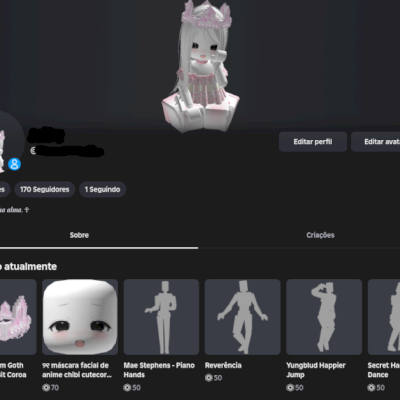
Task: Open the Piano Hands emote thumbnail
Action: click(x=161, y=317)
